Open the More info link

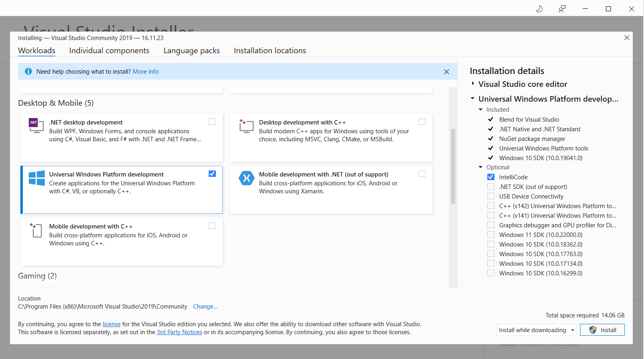(x=146, y=72)
